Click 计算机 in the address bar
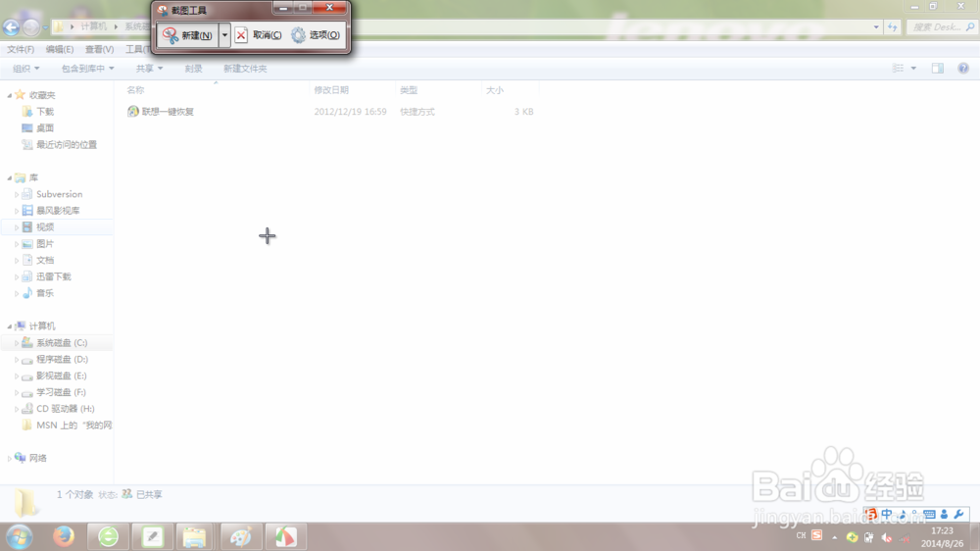980x551 pixels. coord(94,26)
